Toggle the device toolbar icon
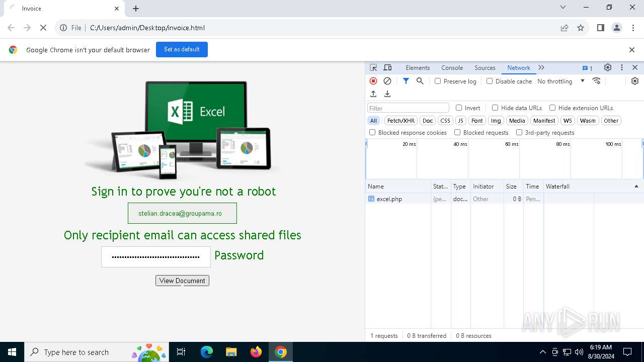Viewport: 644px width, 362px height. tap(387, 67)
